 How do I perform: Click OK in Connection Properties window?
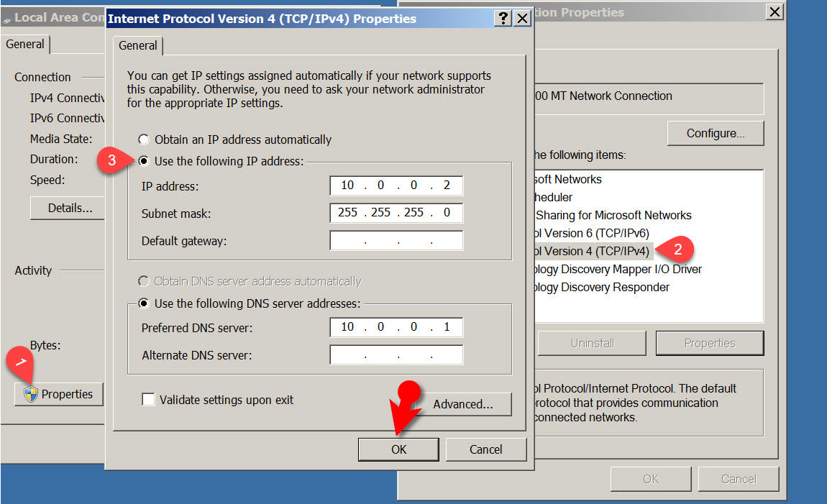(x=651, y=480)
